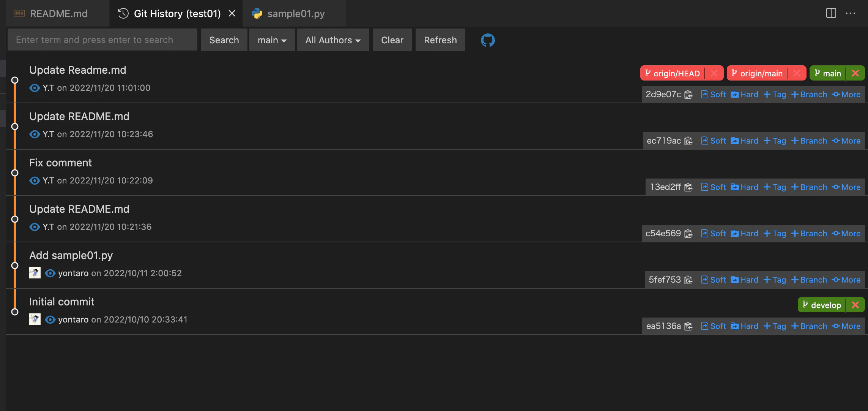Viewport: 868px width, 411px height.
Task: Click the Clear button
Action: [392, 40]
